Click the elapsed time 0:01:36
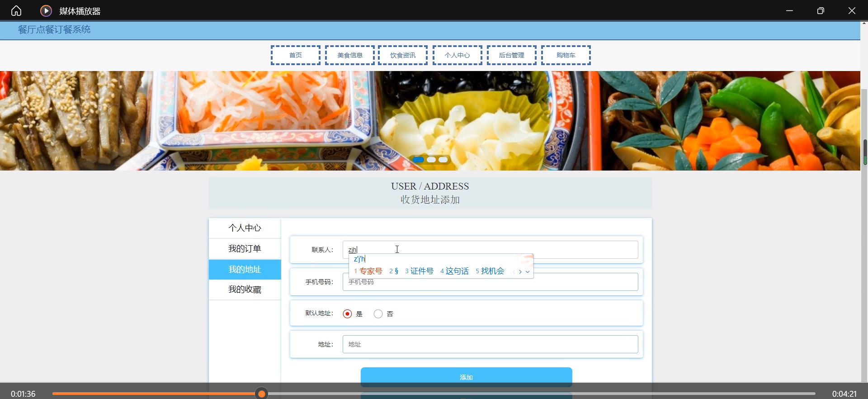Screen dimensions: 868x399 [x=23, y=394]
